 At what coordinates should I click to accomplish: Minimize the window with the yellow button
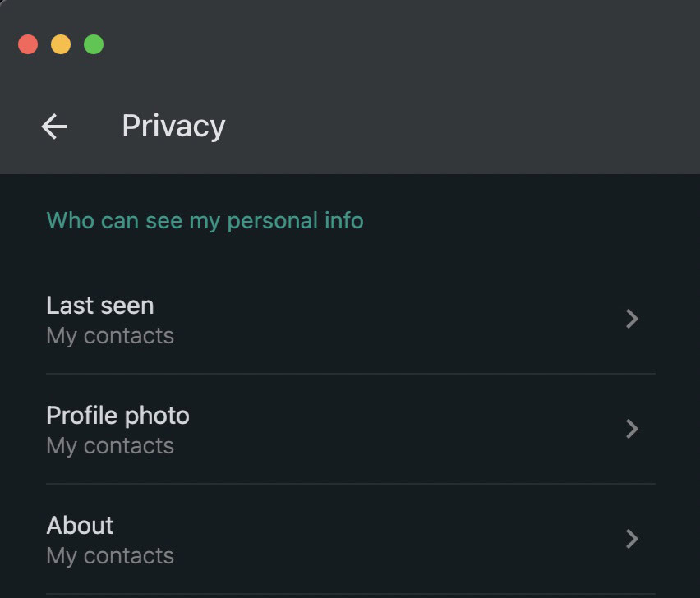(61, 44)
